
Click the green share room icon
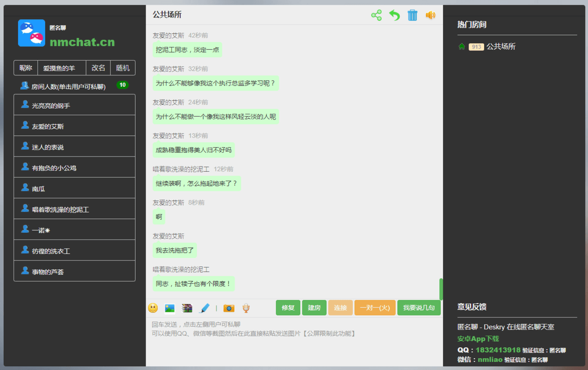[376, 15]
